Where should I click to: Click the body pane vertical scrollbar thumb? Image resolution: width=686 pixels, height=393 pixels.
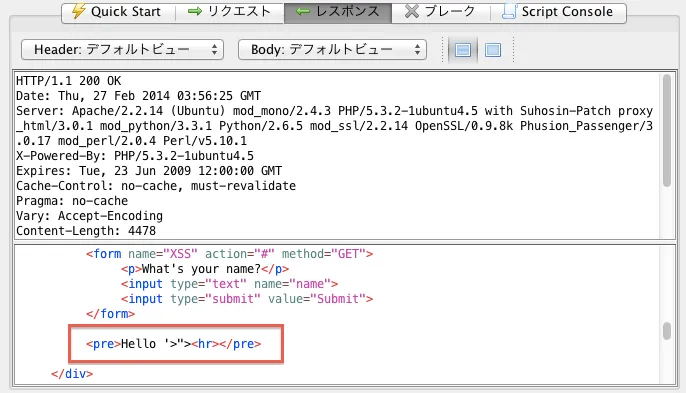click(667, 331)
